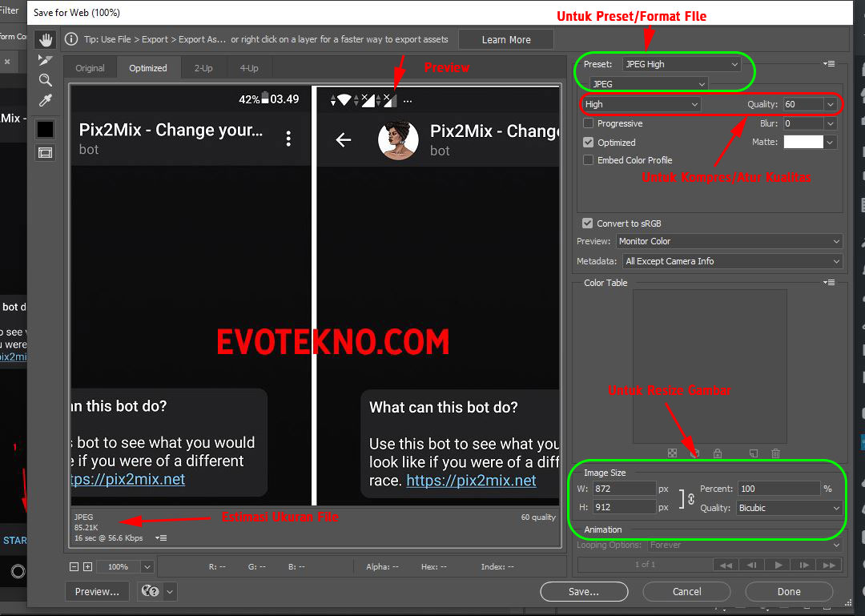Click the black eyedropper color swatch
865x616 pixels.
click(46, 129)
